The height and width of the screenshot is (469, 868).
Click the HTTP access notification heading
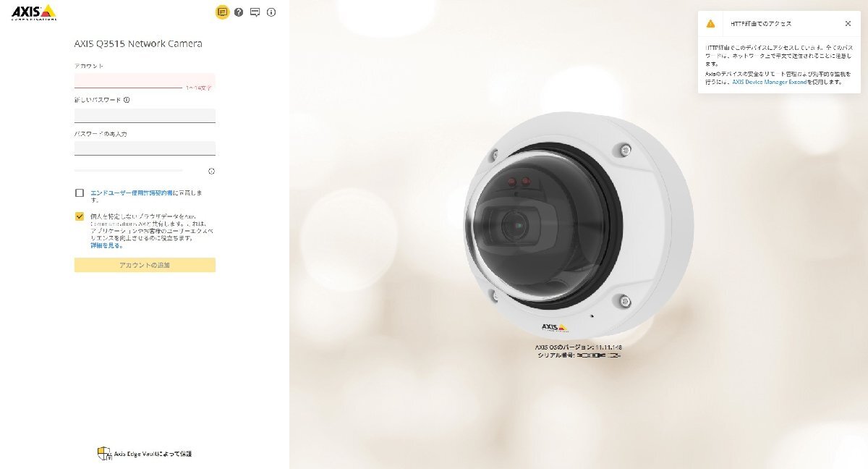tap(761, 24)
